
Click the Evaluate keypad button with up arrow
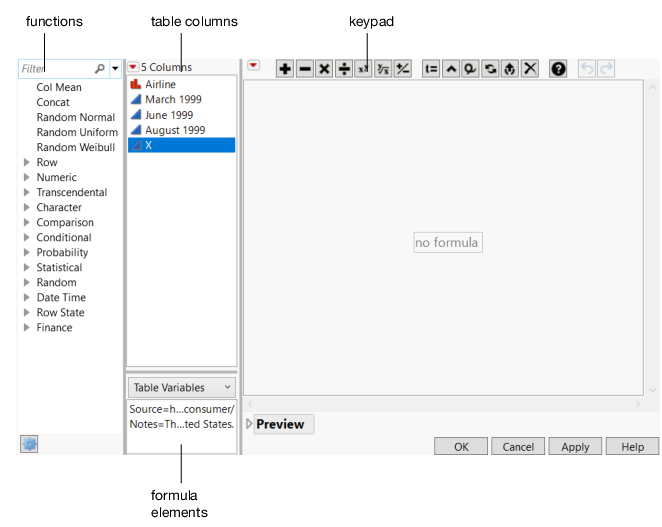[510, 68]
